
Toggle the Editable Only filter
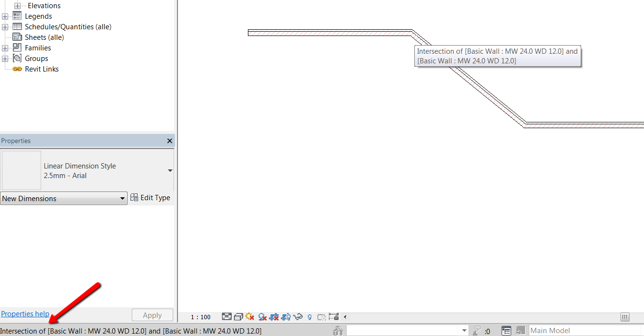tap(506, 330)
